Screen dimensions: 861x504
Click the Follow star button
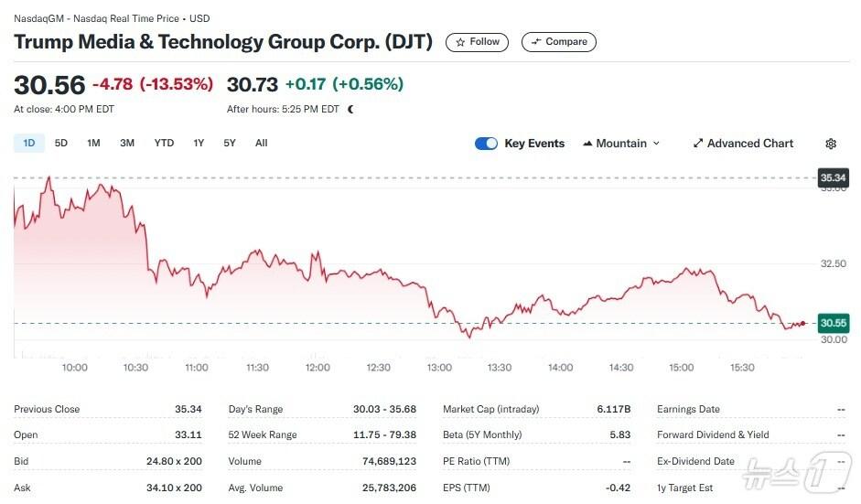(477, 42)
